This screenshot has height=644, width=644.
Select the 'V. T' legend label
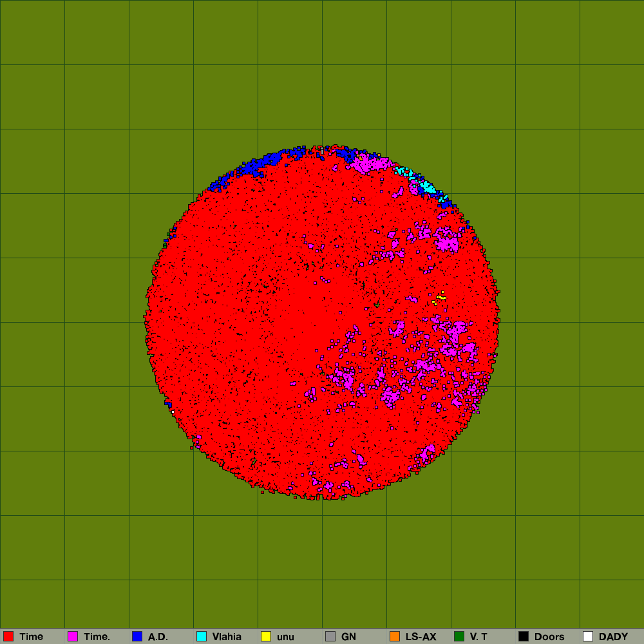478,637
